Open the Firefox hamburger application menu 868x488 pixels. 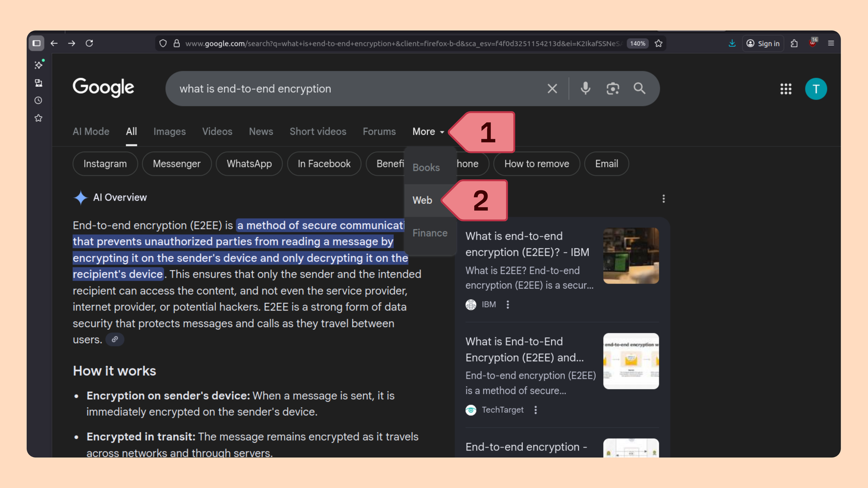pyautogui.click(x=831, y=43)
